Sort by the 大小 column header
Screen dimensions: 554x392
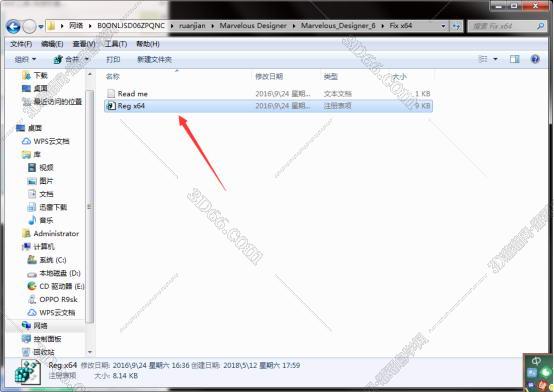pos(399,76)
